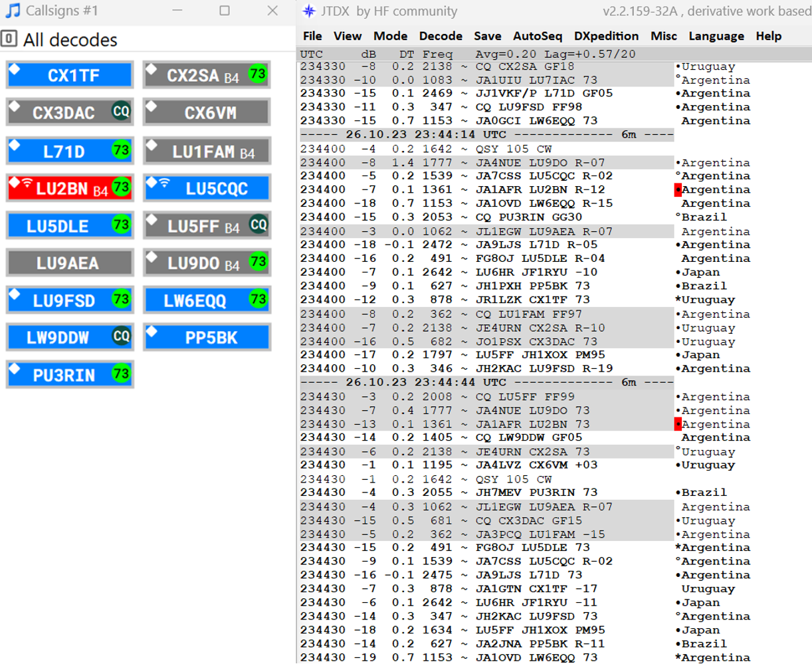Open the File menu in JTDX

click(312, 36)
